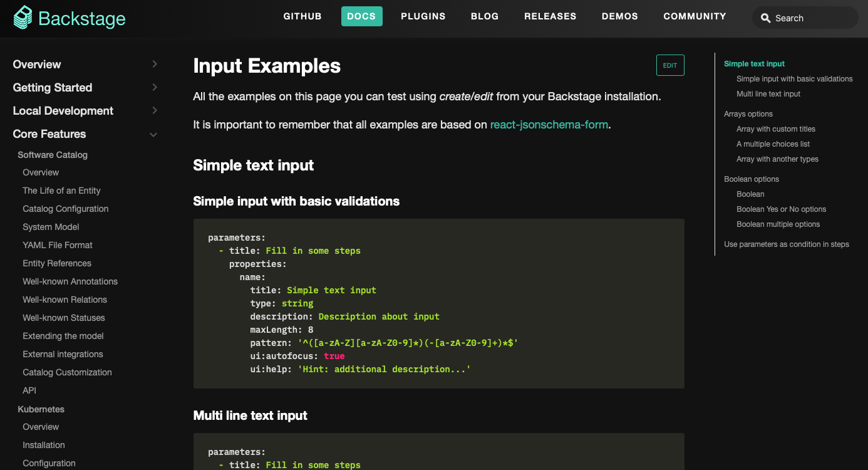Jump to Simple text input section
The width and height of the screenshot is (868, 470).
pos(754,64)
